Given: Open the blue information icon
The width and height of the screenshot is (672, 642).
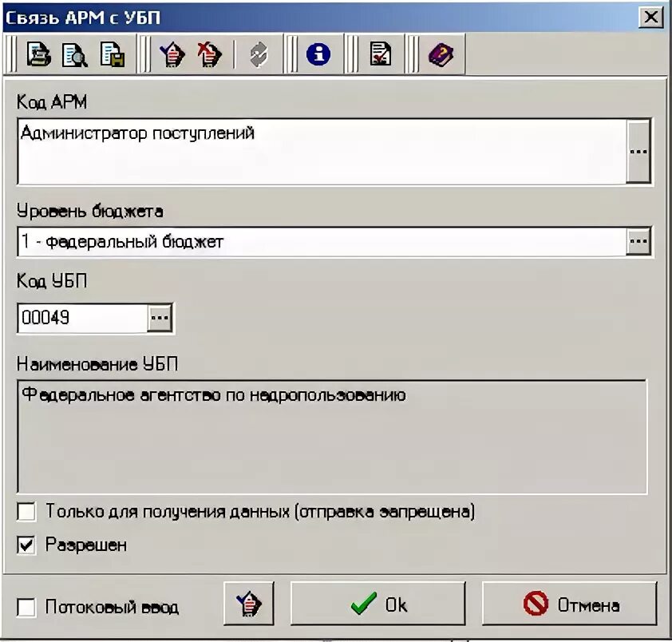Looking at the screenshot, I should pos(318,54).
